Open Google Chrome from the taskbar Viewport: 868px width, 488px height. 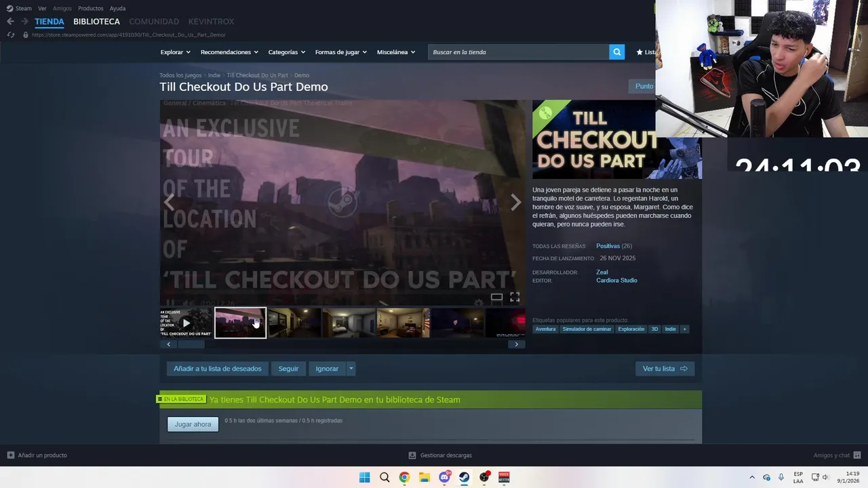click(x=404, y=477)
